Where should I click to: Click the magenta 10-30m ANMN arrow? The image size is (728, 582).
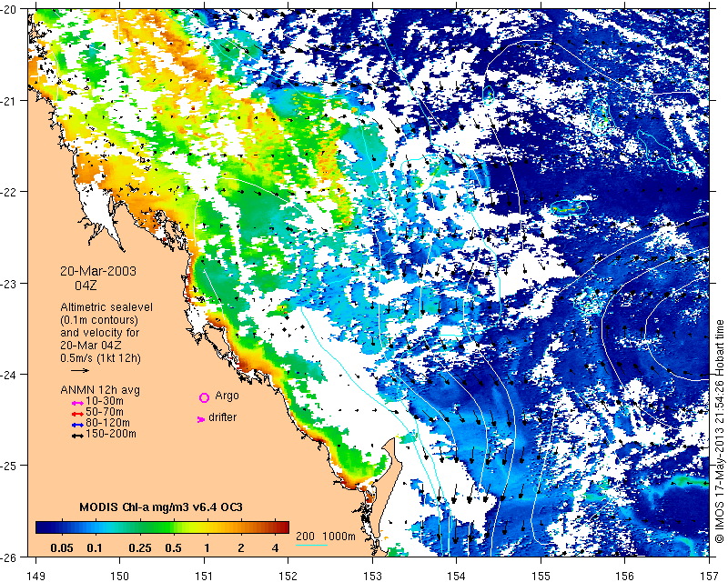pos(77,404)
